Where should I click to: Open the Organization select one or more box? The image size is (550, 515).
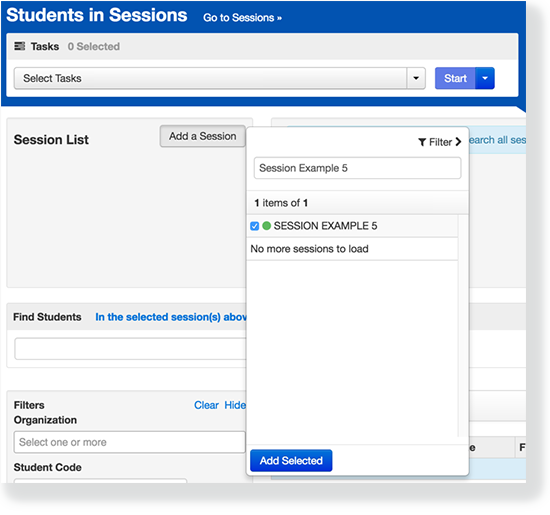pyautogui.click(x=129, y=442)
